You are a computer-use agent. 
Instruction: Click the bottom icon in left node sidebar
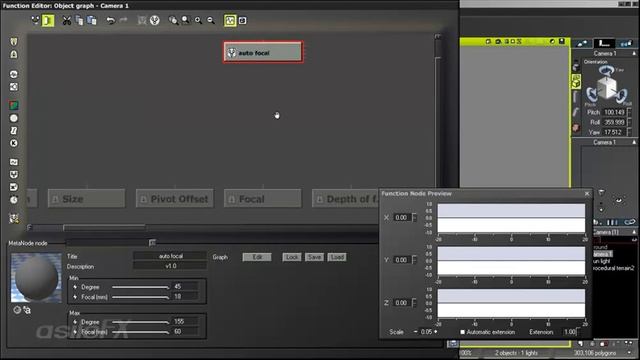click(14, 219)
